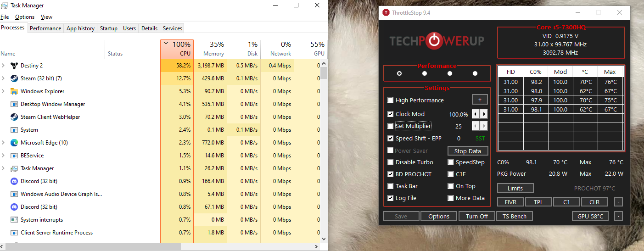This screenshot has width=644, height=251.
Task: Enable the Task Bar checkbox
Action: pyautogui.click(x=391, y=186)
